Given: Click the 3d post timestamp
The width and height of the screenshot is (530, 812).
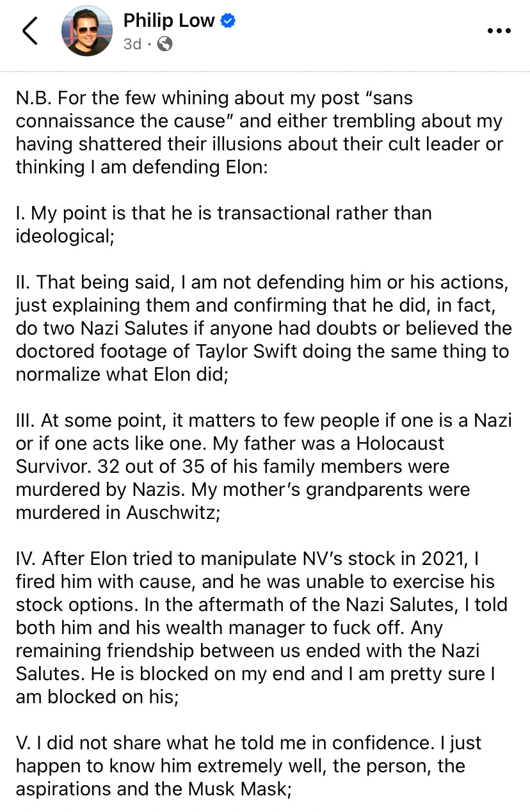Looking at the screenshot, I should pyautogui.click(x=132, y=44).
